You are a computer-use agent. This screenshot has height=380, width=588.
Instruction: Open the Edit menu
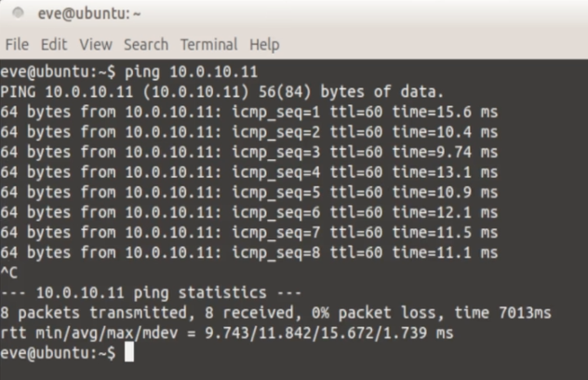pos(54,44)
